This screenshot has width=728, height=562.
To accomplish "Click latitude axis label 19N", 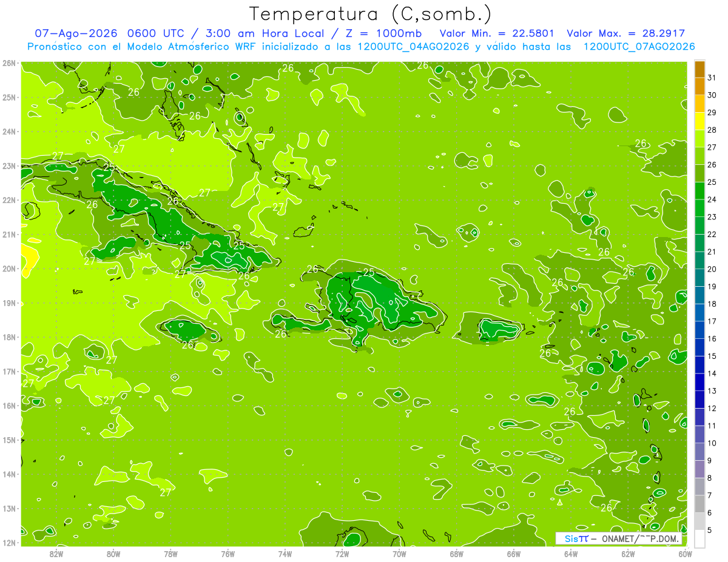I will [x=9, y=303].
